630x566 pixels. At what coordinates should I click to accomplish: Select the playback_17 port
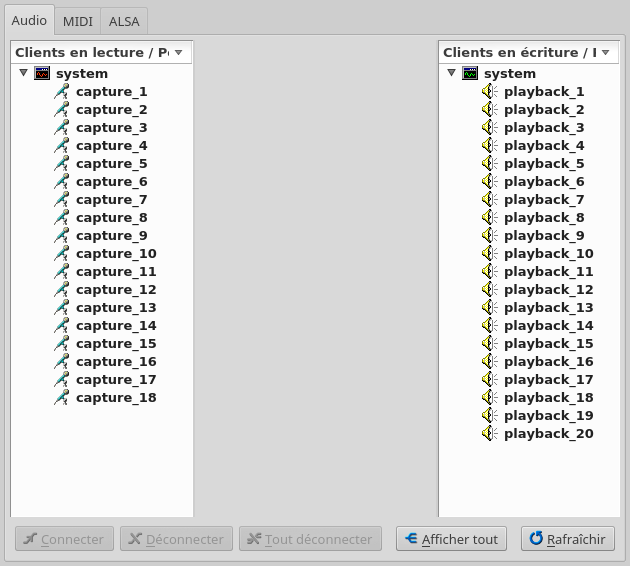pyautogui.click(x=549, y=379)
